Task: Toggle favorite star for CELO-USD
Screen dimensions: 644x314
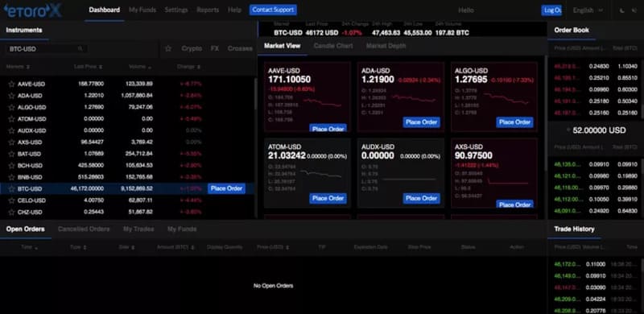Action: coord(11,200)
